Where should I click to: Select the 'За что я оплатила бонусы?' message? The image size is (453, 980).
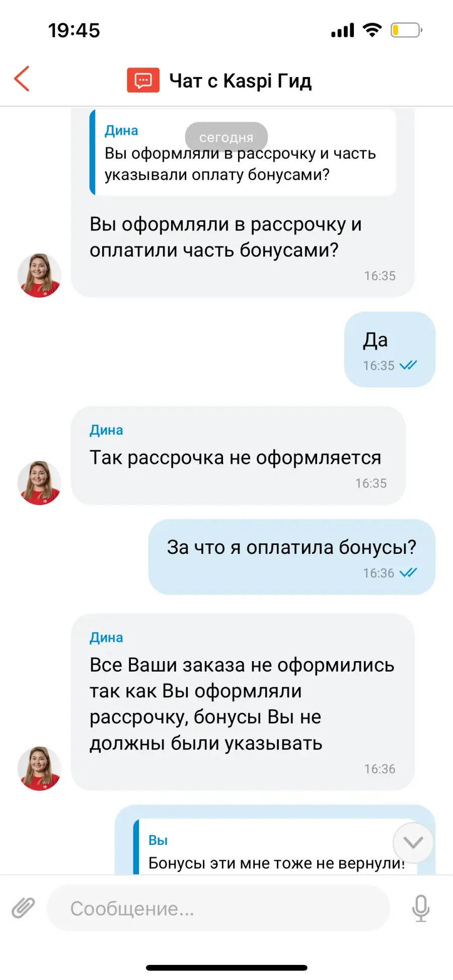[x=292, y=557]
